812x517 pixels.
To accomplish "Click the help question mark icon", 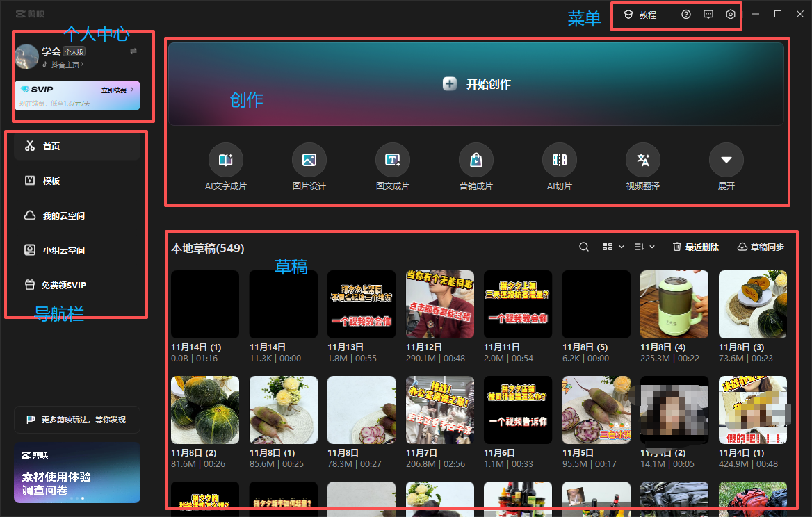I will pos(685,14).
